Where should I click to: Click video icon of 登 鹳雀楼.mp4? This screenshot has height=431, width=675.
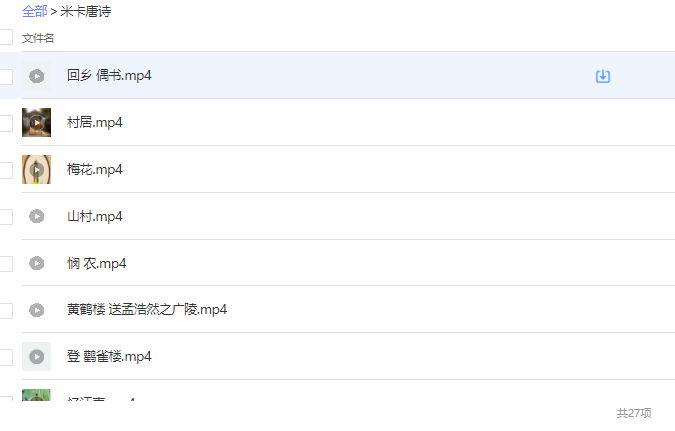coord(37,357)
